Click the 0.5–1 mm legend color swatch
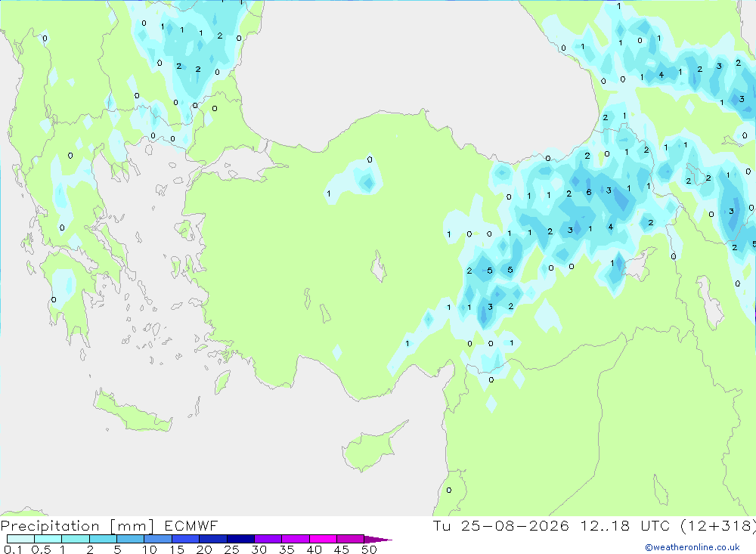The height and width of the screenshot is (554, 756). (x=48, y=539)
